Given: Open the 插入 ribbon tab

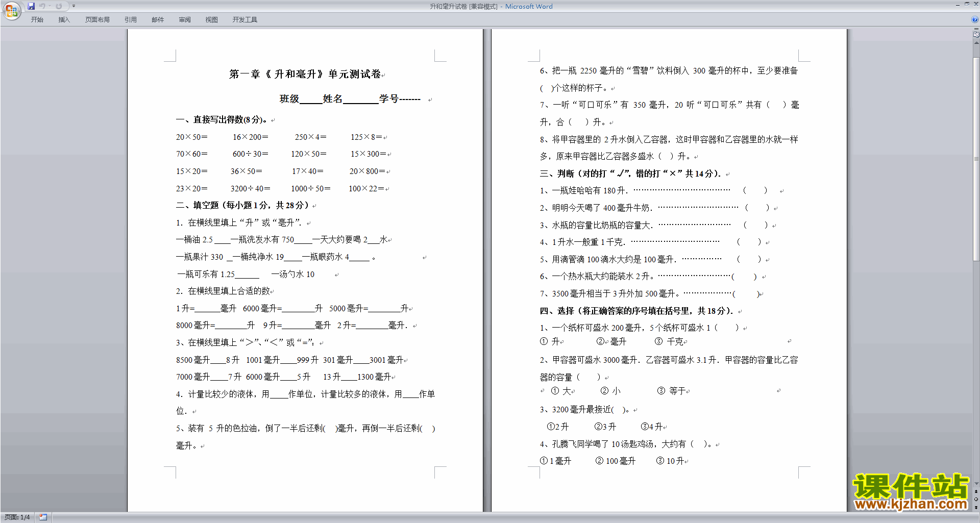Looking at the screenshot, I should pos(64,19).
